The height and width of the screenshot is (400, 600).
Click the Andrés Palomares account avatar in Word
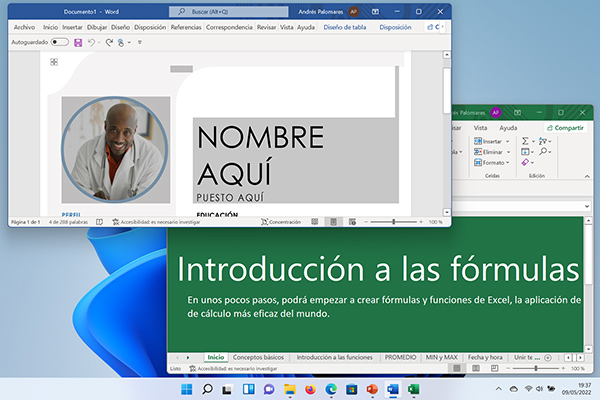pos(354,12)
